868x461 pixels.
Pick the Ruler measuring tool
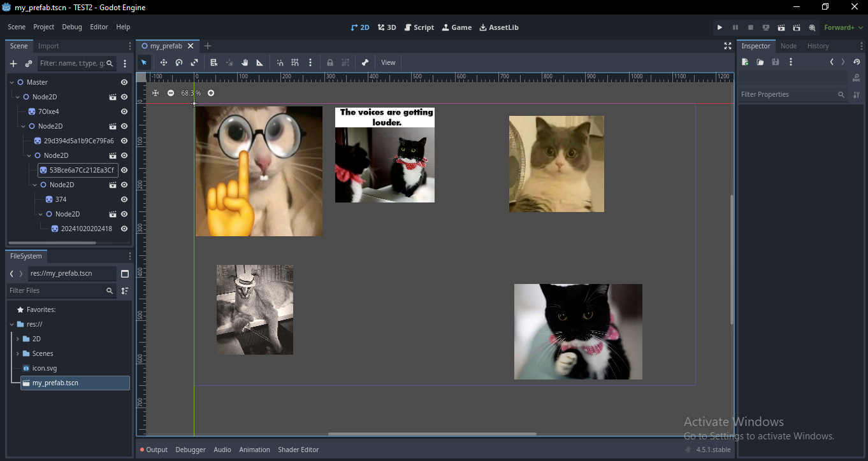click(x=259, y=62)
